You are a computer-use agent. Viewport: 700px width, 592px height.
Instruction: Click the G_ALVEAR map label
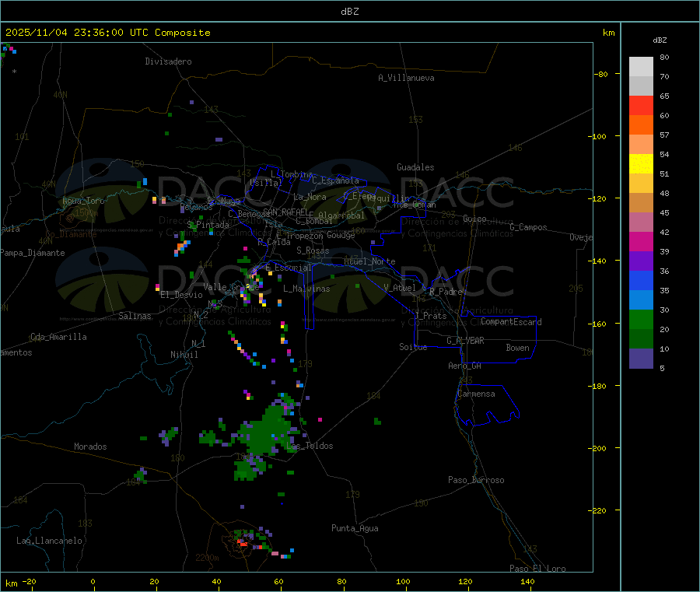(x=465, y=341)
